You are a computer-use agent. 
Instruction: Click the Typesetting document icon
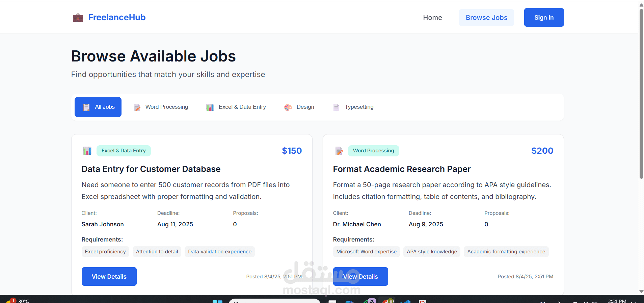pyautogui.click(x=336, y=107)
